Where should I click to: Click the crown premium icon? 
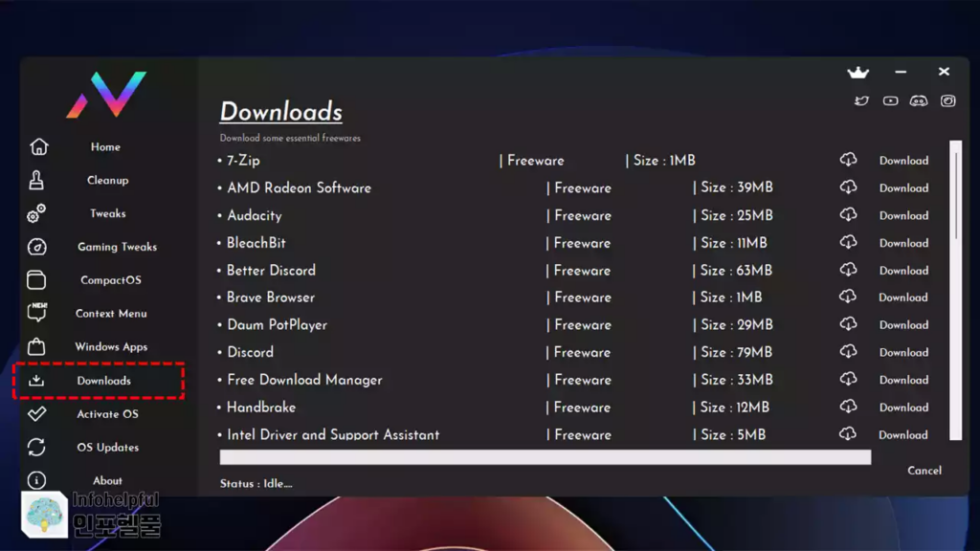tap(858, 73)
